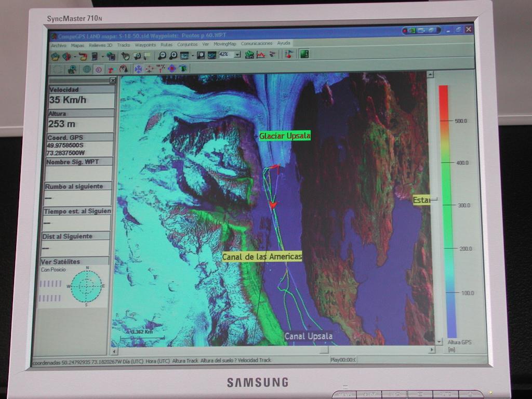Open the MovingMap menu
Image resolution: width=532 pixels, height=399 pixels.
point(224,44)
